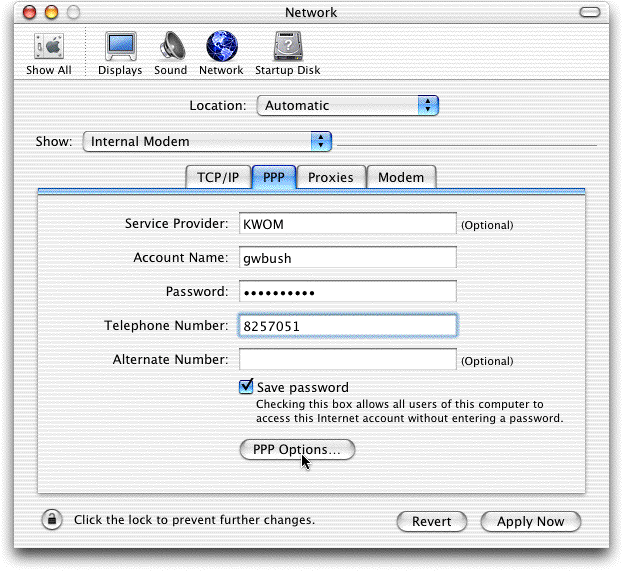Click the PPP Options button
This screenshot has height=571, width=623.
pyautogui.click(x=297, y=449)
